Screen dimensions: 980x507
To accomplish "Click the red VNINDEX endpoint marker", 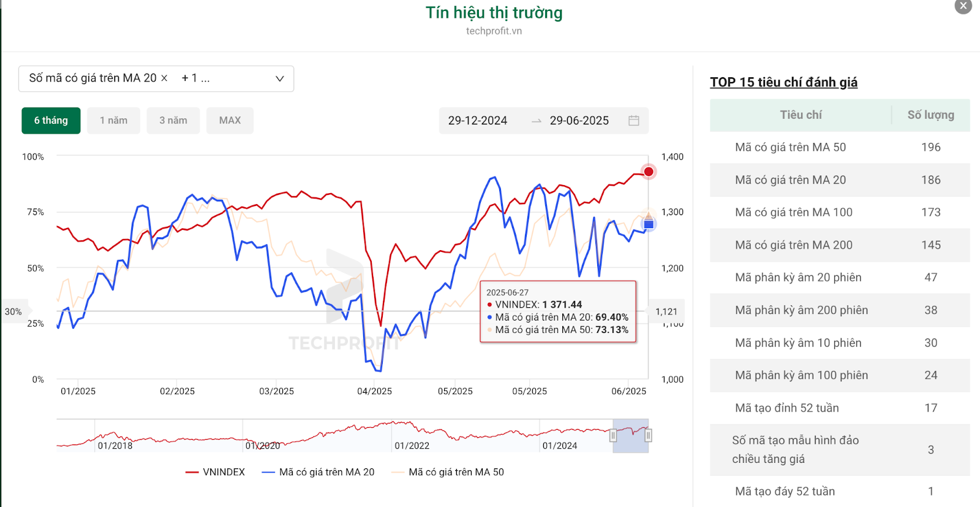I will [649, 172].
